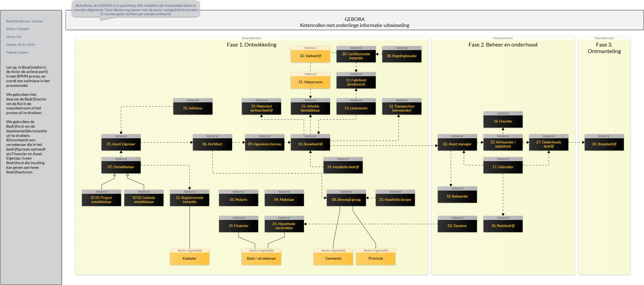The image size is (644, 285).
Task: Click the GEBORA Ketenrollen title banner
Action: pyautogui.click(x=355, y=20)
